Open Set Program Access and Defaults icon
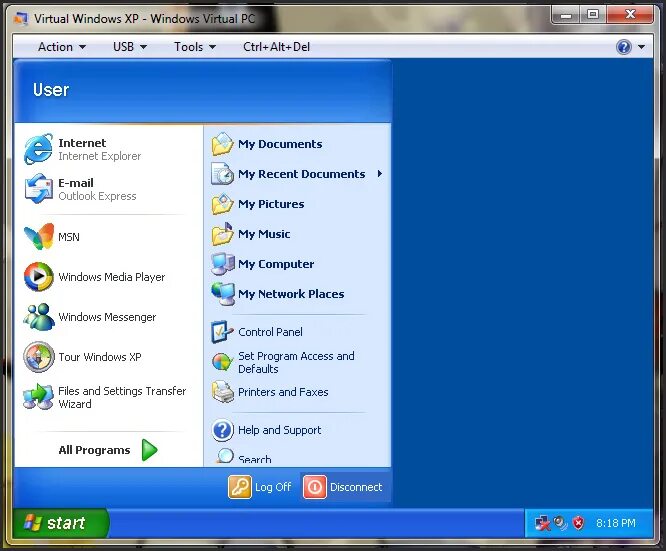The width and height of the screenshot is (666, 551). pyautogui.click(x=222, y=362)
